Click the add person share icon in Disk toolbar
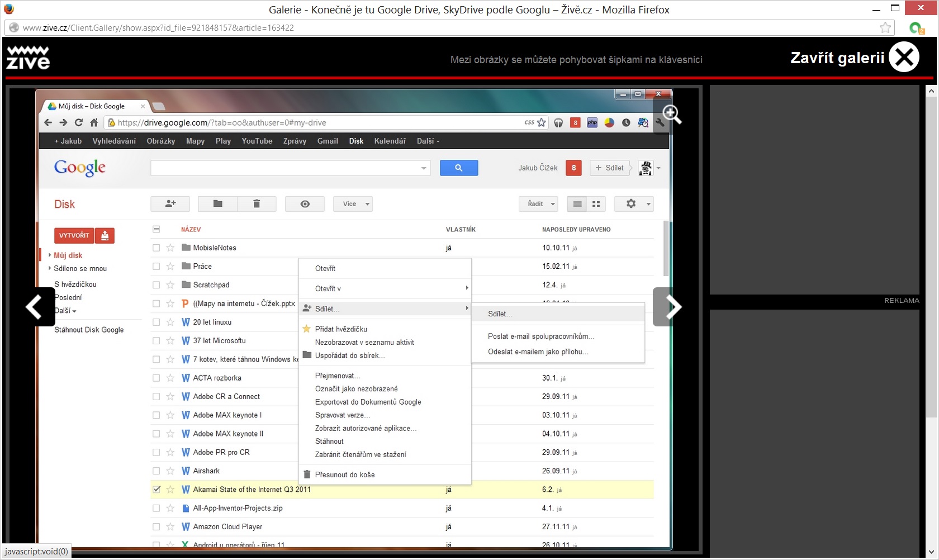Viewport: 939px width, 560px height. [170, 204]
